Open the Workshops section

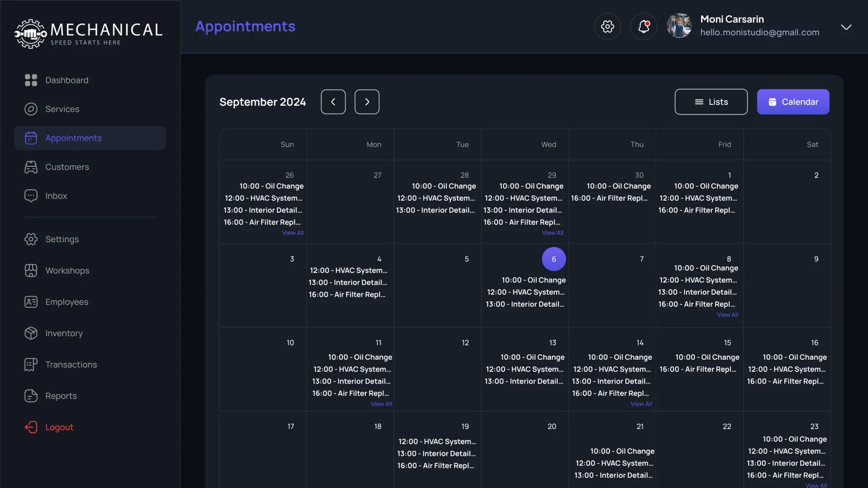click(67, 270)
